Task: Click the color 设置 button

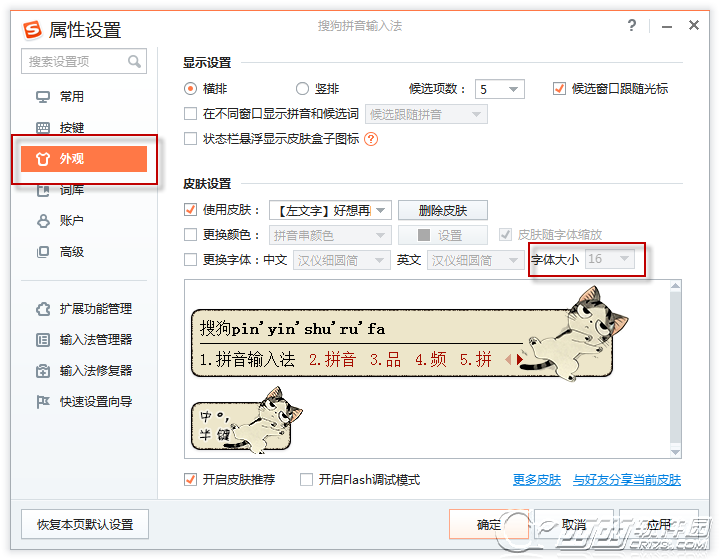Action: pyautogui.click(x=443, y=235)
